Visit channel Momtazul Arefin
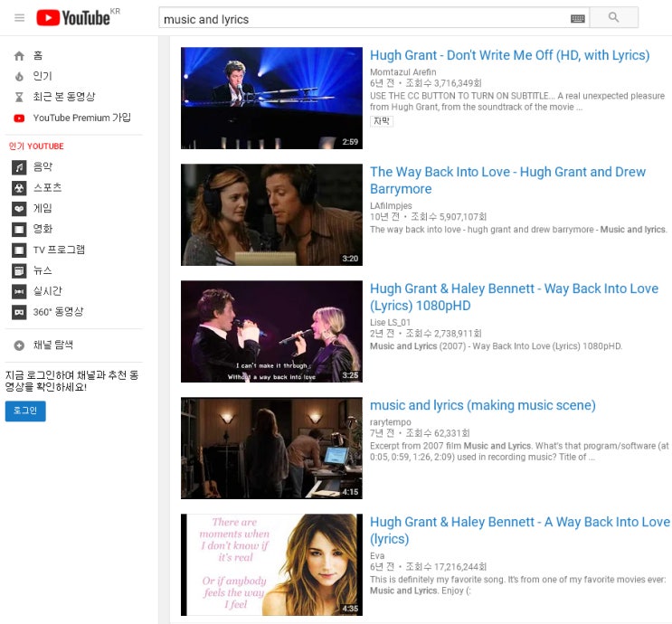 point(402,72)
